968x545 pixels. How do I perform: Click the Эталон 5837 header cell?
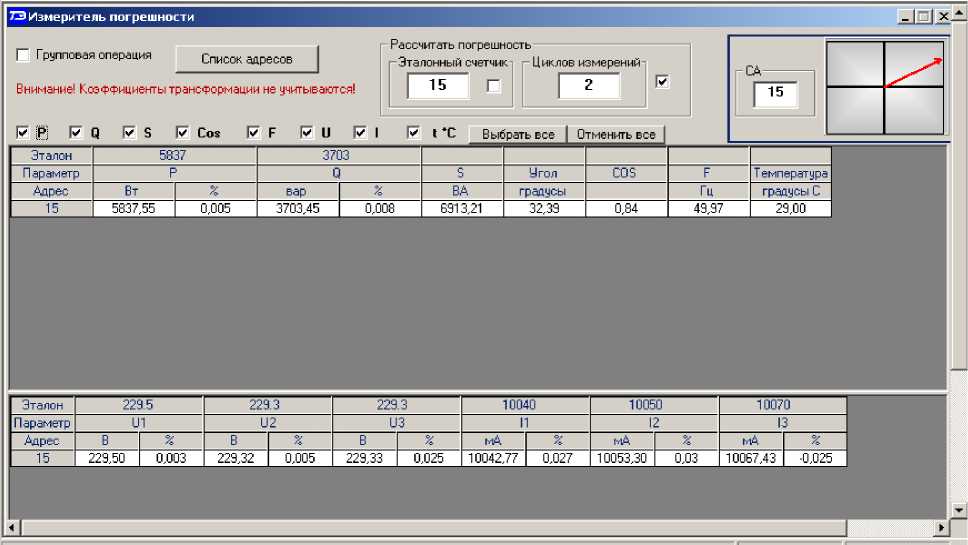(175, 156)
